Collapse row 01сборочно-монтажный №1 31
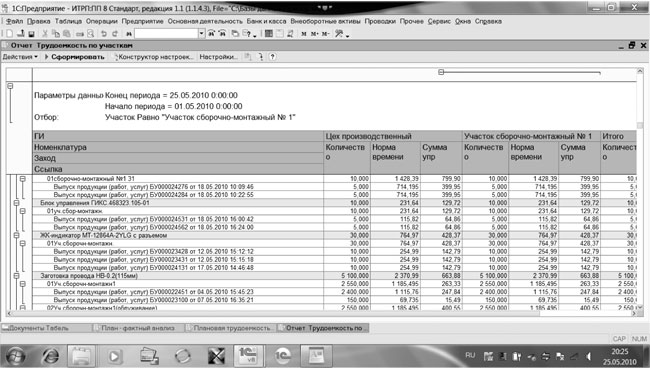650x368 pixels. (x=23, y=179)
